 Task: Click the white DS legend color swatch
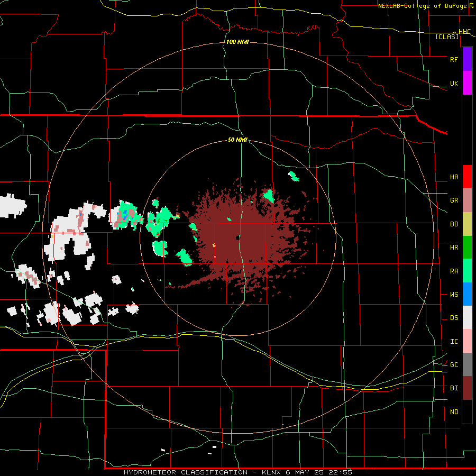pos(467,317)
